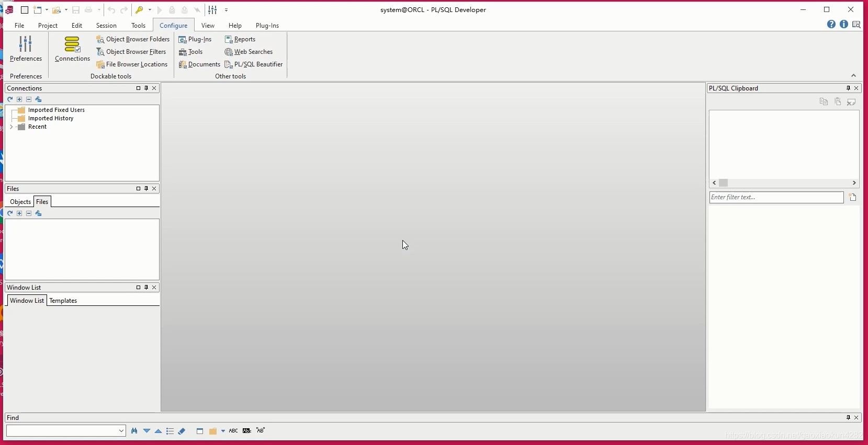Open PL/SQL Beautifier options

pyautogui.click(x=254, y=64)
